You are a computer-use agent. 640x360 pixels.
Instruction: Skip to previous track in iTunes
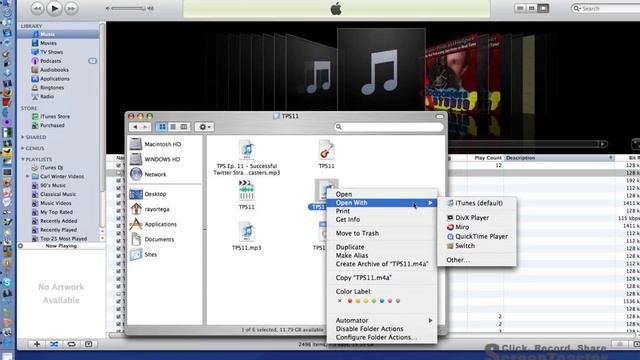click(37, 8)
